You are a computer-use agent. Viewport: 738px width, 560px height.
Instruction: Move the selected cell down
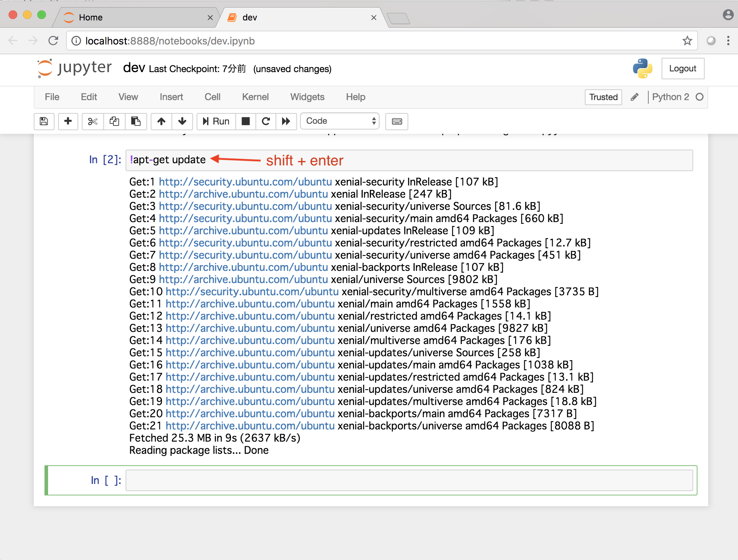(x=182, y=121)
